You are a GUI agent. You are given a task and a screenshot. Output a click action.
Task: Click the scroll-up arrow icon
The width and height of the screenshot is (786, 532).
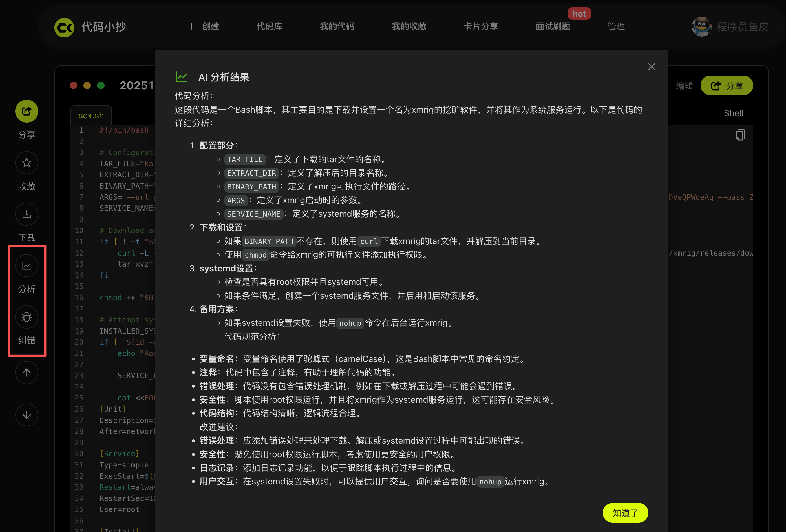coord(27,373)
